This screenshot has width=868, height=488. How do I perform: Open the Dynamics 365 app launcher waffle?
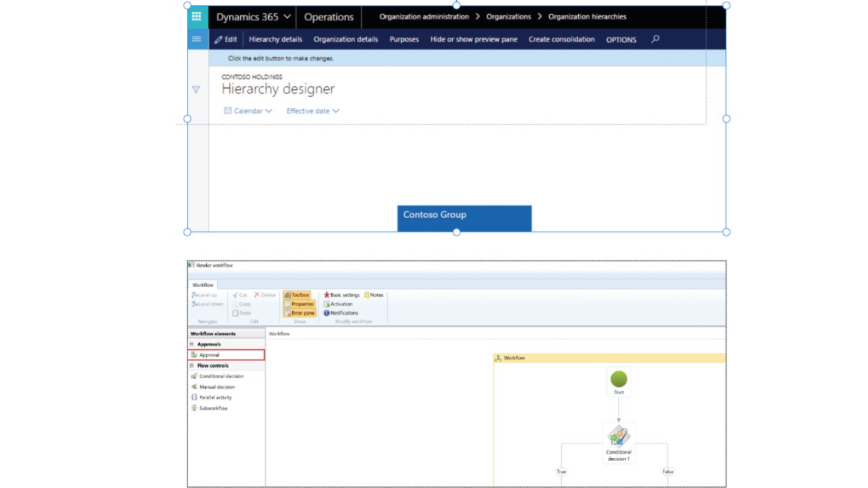click(x=196, y=17)
